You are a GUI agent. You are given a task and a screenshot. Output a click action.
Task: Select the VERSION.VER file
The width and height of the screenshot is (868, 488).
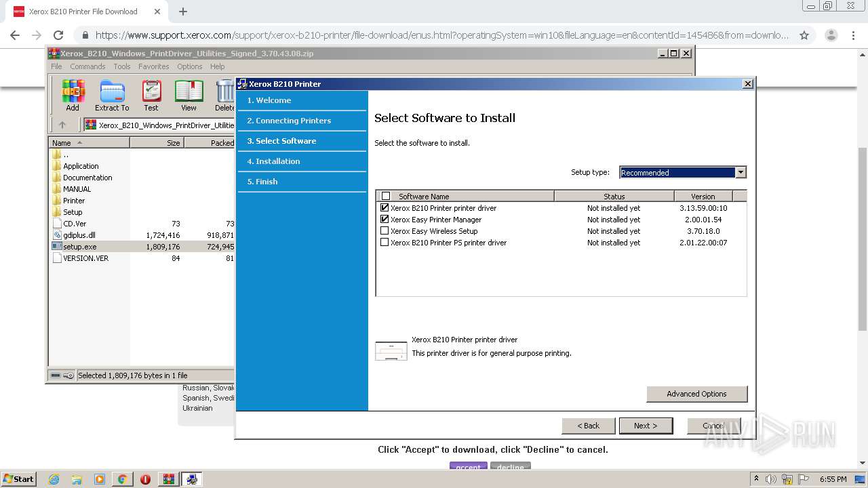pos(85,258)
